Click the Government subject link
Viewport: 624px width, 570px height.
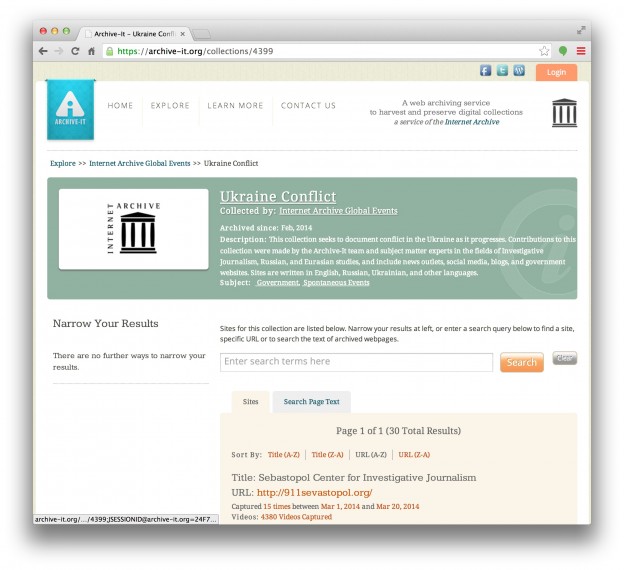(x=278, y=283)
